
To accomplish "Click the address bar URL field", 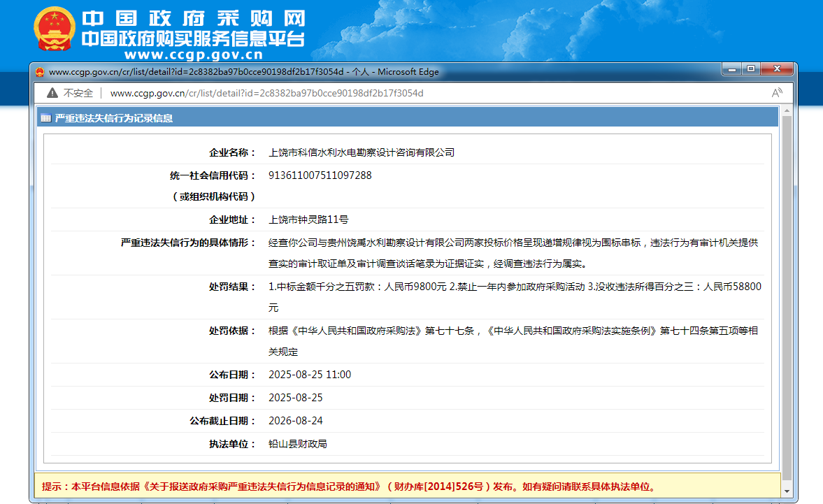I will point(266,93).
